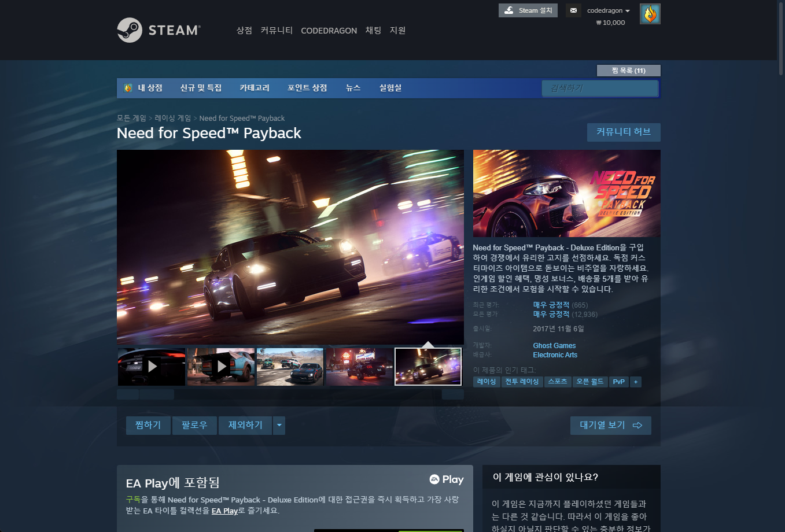Open recent reviews 매우 긍정적 (665)
The height and width of the screenshot is (532, 785).
(560, 305)
